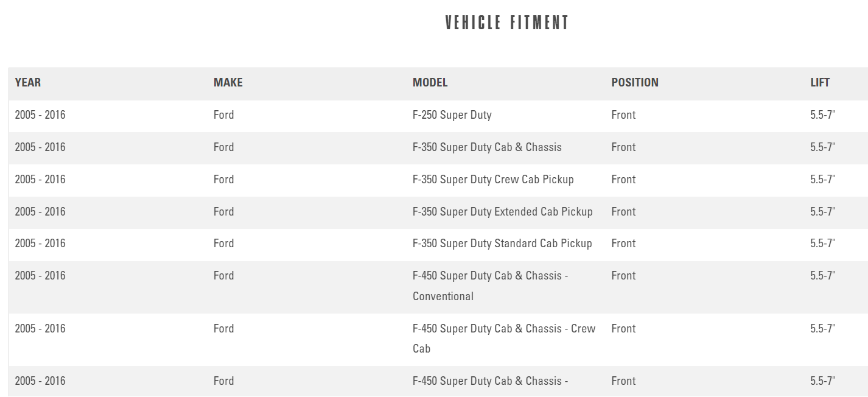Click the F-250 Super Duty model cell

(452, 115)
